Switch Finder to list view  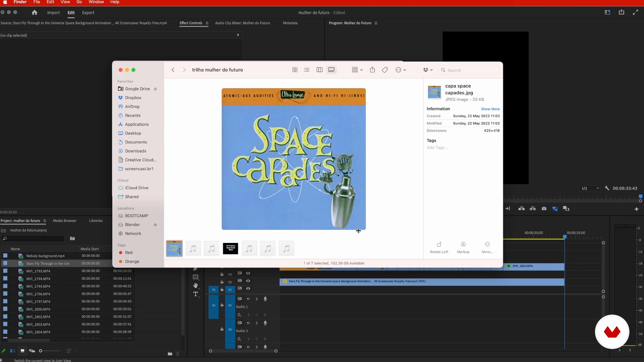tap(307, 70)
